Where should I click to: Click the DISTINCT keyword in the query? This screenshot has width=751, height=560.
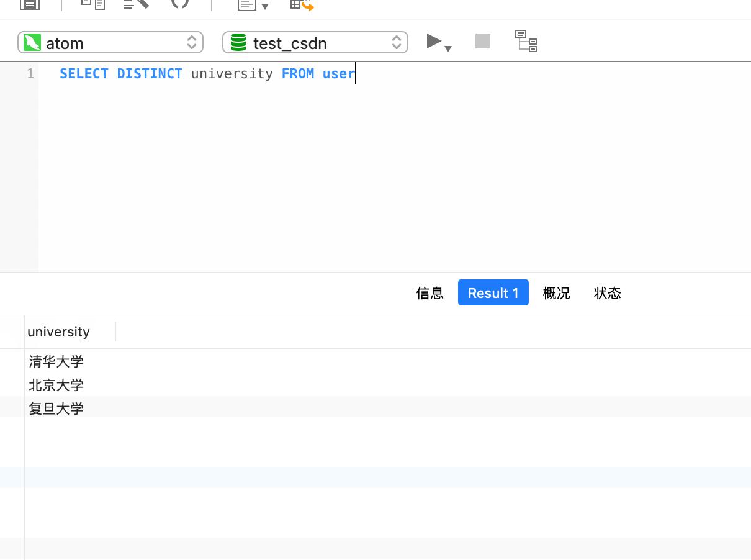pos(150,74)
